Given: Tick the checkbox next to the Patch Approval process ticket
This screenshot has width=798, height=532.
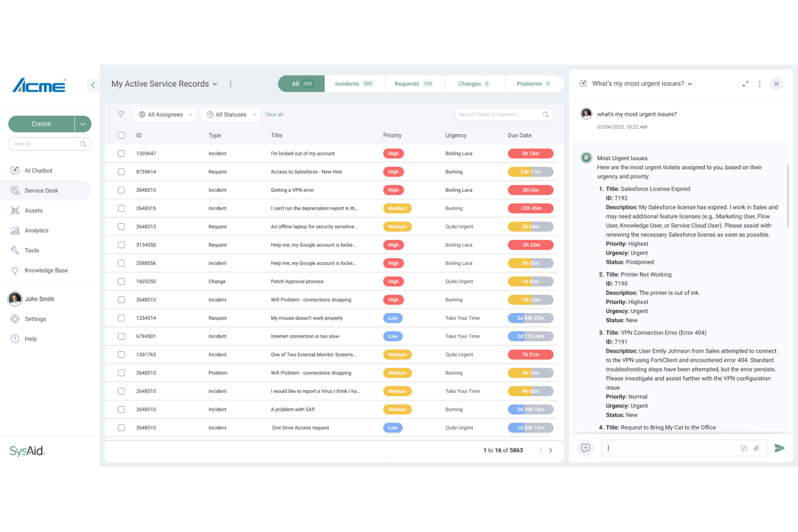Looking at the screenshot, I should (x=121, y=281).
